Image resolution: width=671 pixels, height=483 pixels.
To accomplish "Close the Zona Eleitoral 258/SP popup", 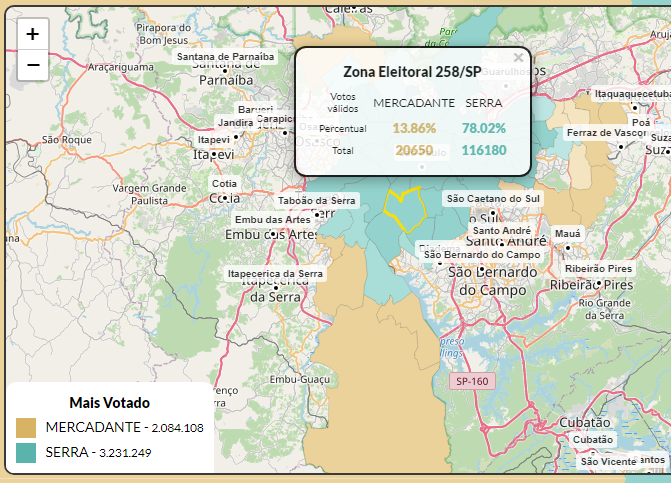I will click(518, 58).
